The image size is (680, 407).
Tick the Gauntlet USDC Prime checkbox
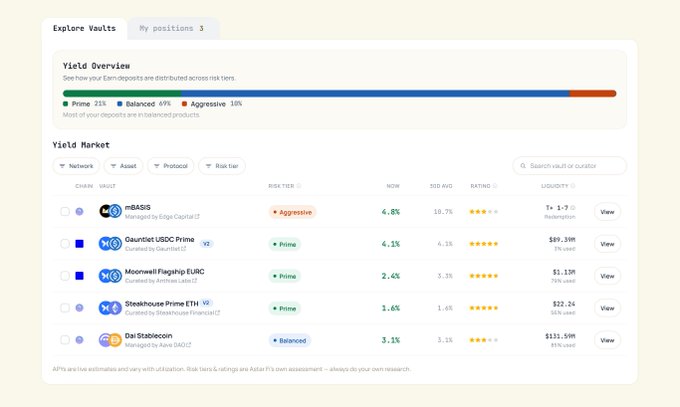pyautogui.click(x=65, y=244)
